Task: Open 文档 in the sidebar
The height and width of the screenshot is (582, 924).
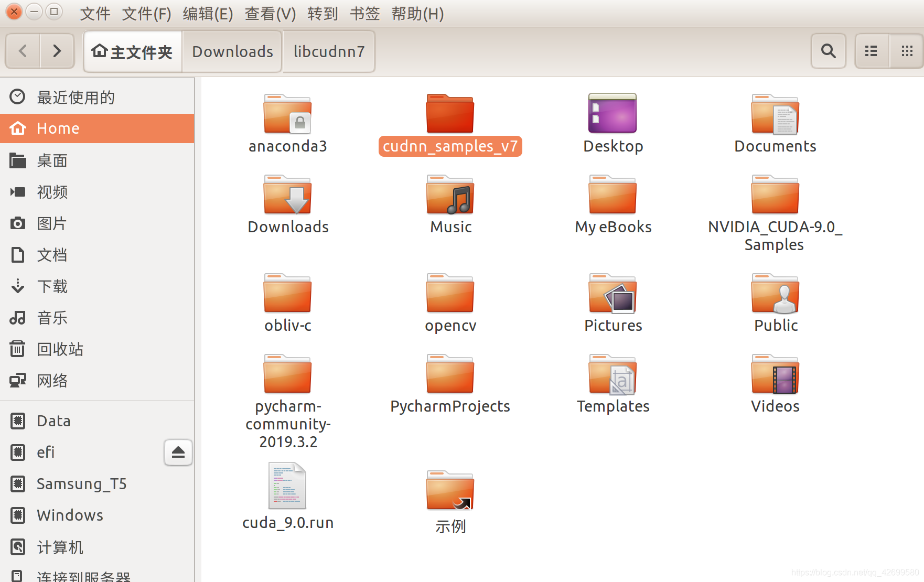Action: 97,255
